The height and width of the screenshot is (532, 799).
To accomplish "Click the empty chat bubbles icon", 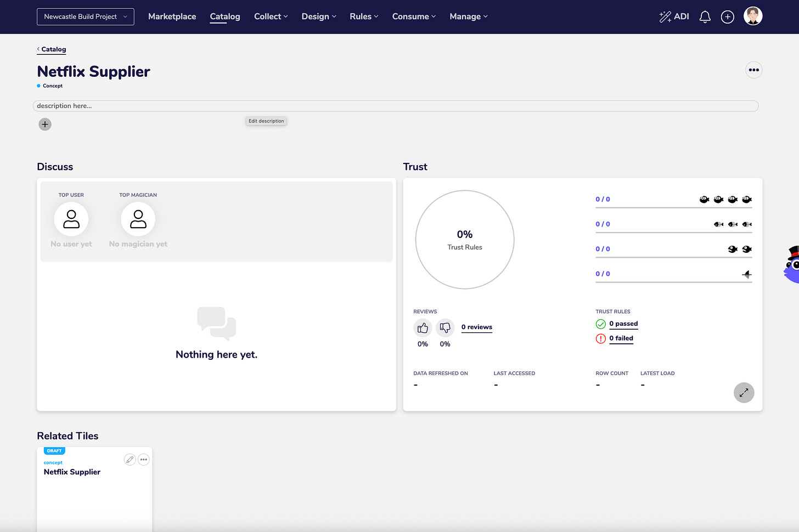I will pyautogui.click(x=216, y=324).
